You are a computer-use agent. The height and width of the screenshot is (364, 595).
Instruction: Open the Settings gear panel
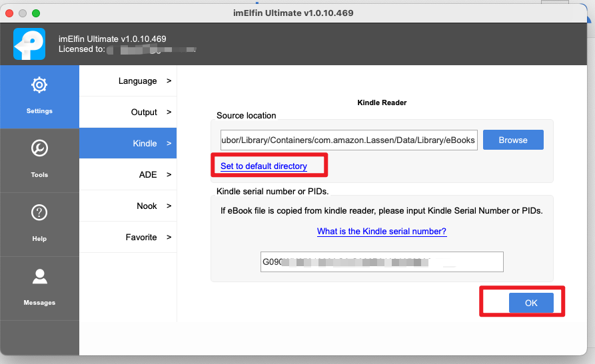[x=39, y=96]
